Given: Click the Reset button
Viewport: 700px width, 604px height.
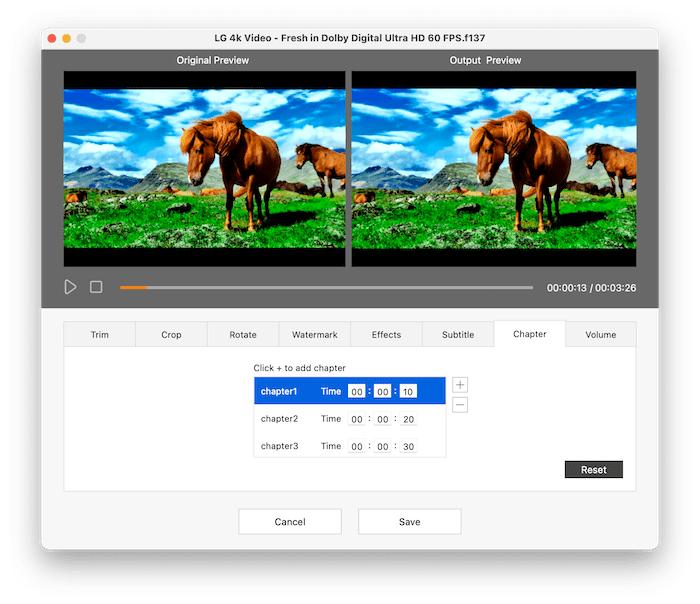Looking at the screenshot, I should (594, 470).
